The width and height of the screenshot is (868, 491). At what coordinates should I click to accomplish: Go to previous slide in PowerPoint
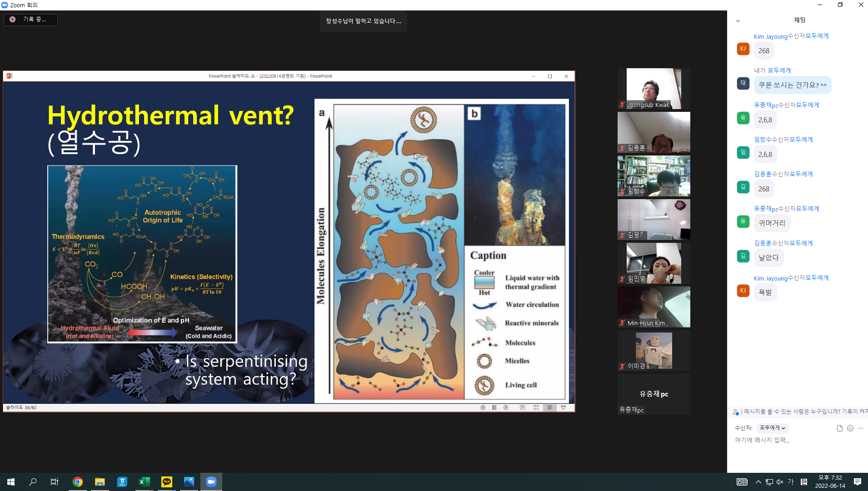(x=483, y=408)
